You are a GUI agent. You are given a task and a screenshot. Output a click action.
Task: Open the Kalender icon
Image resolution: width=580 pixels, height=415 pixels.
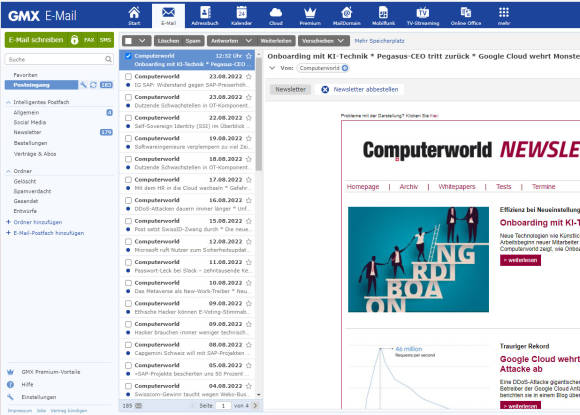click(x=241, y=16)
